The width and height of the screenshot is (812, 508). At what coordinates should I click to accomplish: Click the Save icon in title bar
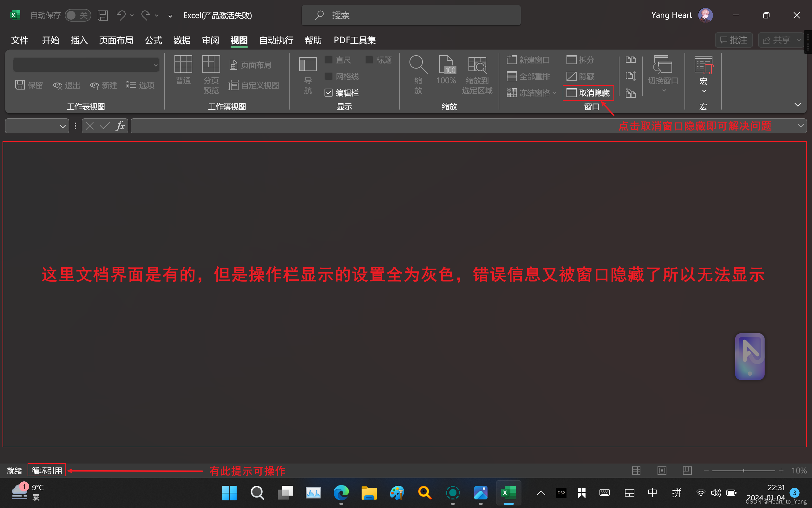click(103, 15)
